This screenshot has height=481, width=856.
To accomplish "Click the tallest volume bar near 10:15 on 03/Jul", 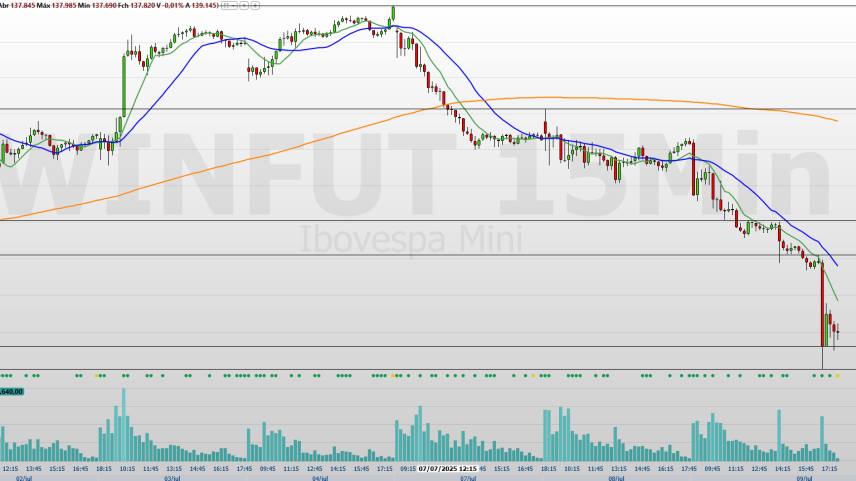I will pos(124,425).
